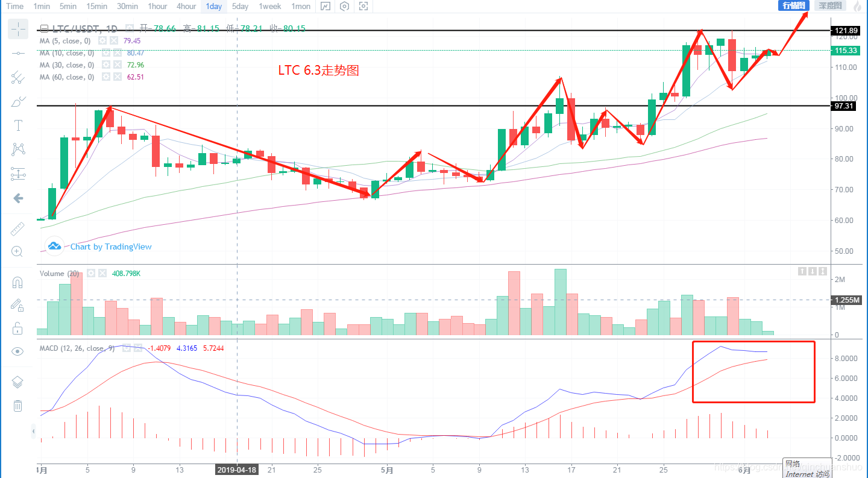Open settings for MA (30, close, 0)
Image resolution: width=868 pixels, height=478 pixels.
[105, 64]
